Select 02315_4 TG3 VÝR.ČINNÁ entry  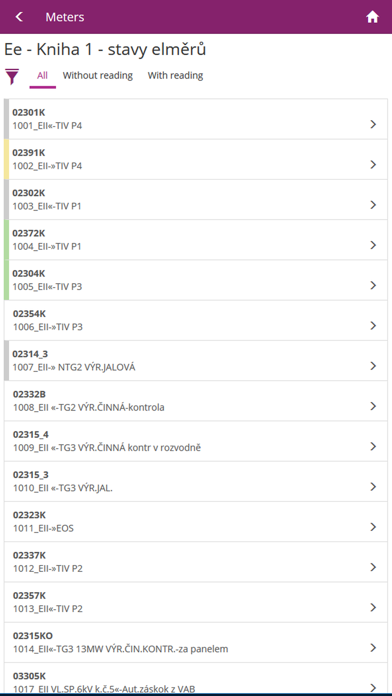tap(196, 441)
